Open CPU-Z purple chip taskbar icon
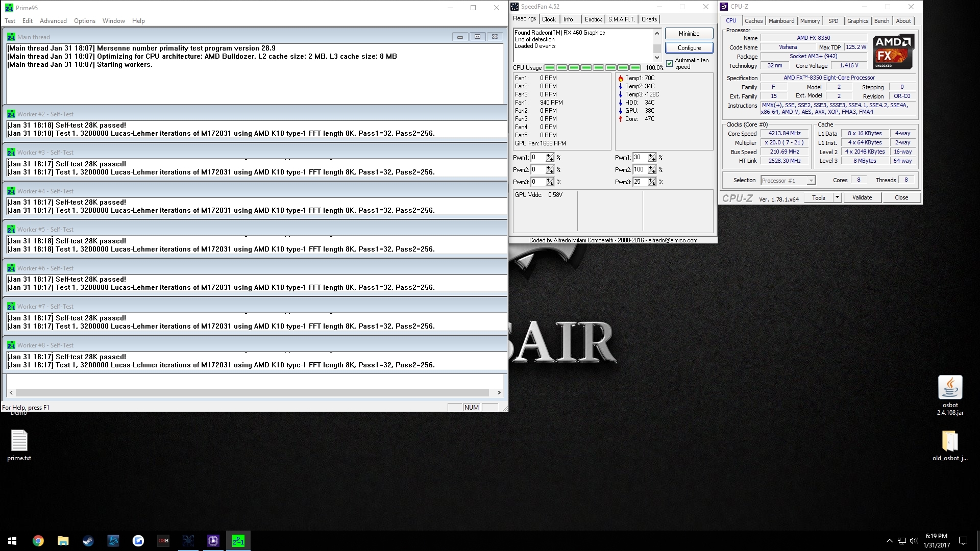Image resolution: width=980 pixels, height=551 pixels. click(x=213, y=541)
